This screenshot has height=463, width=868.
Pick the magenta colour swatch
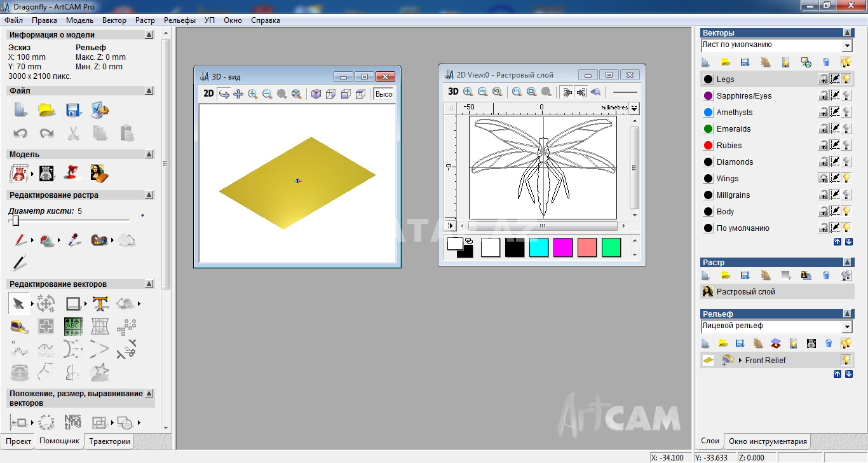click(x=563, y=247)
